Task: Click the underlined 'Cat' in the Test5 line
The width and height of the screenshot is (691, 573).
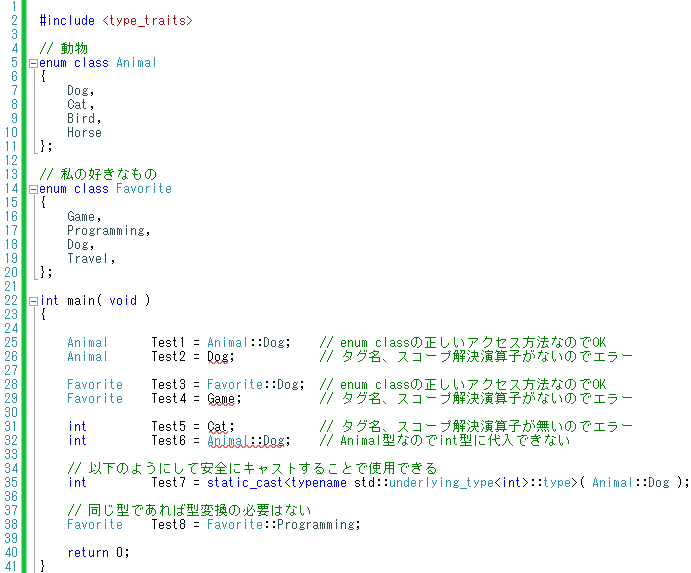Action: 218,427
